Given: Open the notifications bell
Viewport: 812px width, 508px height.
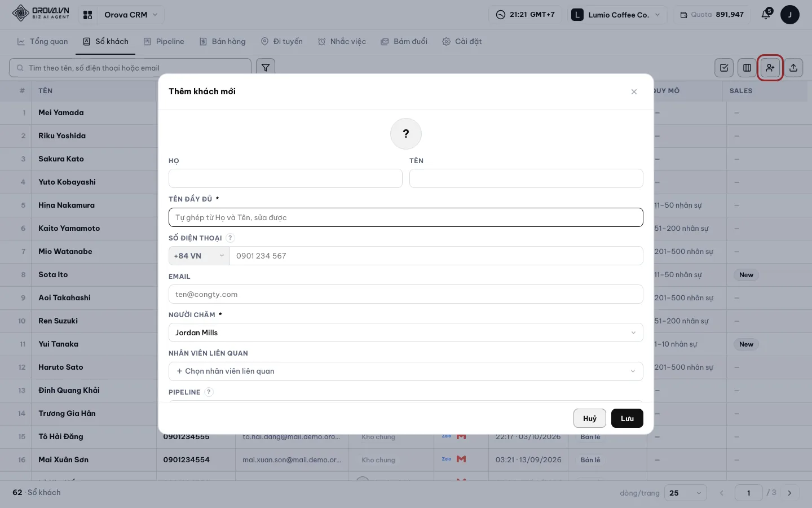Looking at the screenshot, I should (x=766, y=15).
